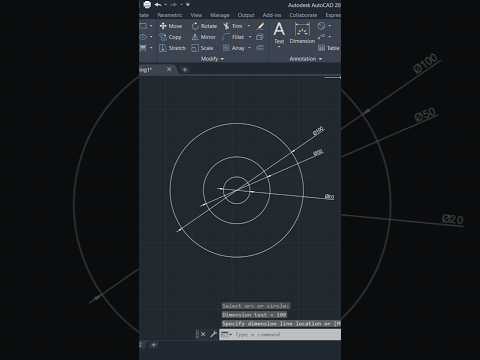
Task: Open the Leader tool dropdown arrow
Action: pos(330,37)
